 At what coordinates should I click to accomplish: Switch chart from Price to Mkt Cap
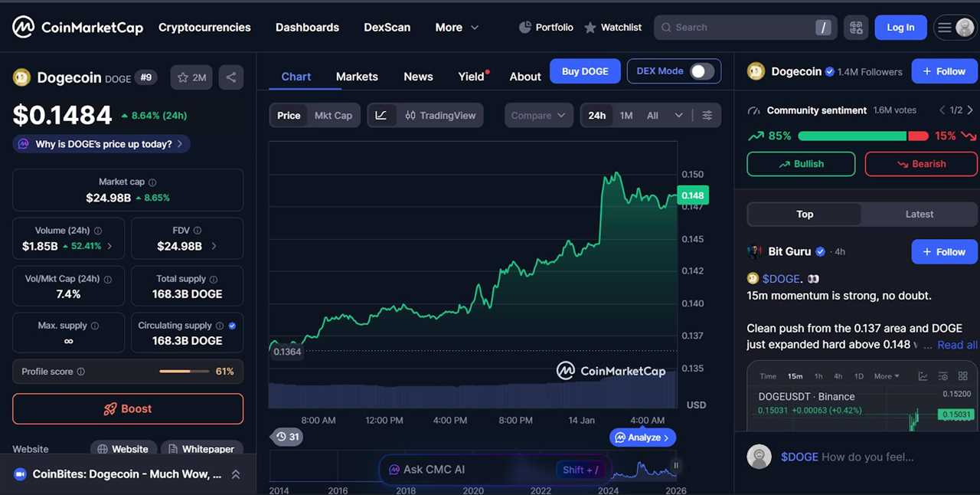(333, 115)
